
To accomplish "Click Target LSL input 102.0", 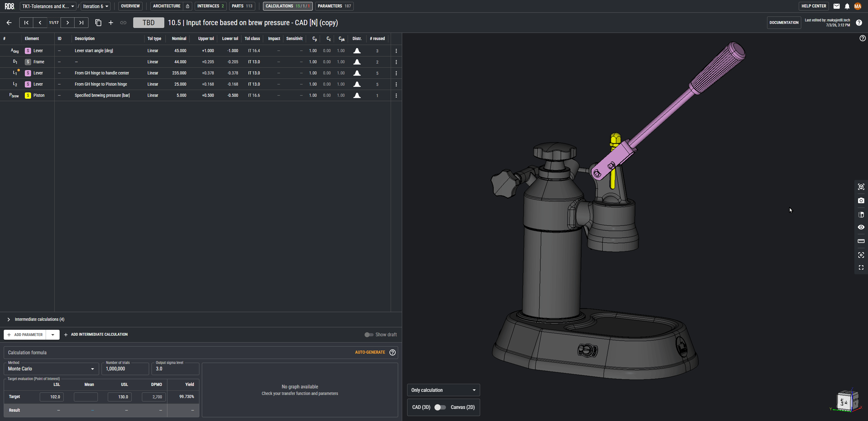I will [52, 397].
